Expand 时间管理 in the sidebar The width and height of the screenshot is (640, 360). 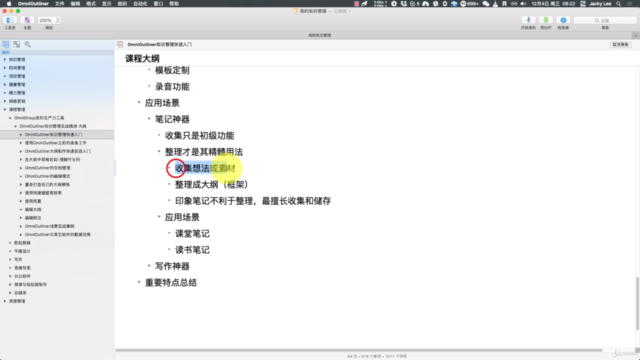coord(5,68)
